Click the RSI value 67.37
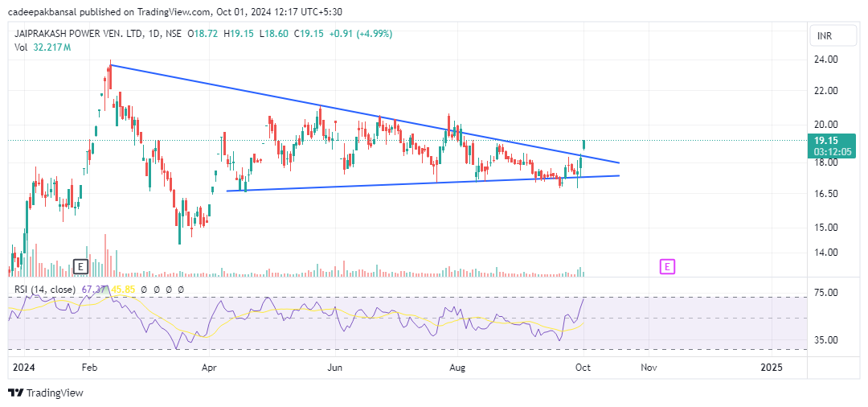This screenshot has width=868, height=407. point(93,289)
